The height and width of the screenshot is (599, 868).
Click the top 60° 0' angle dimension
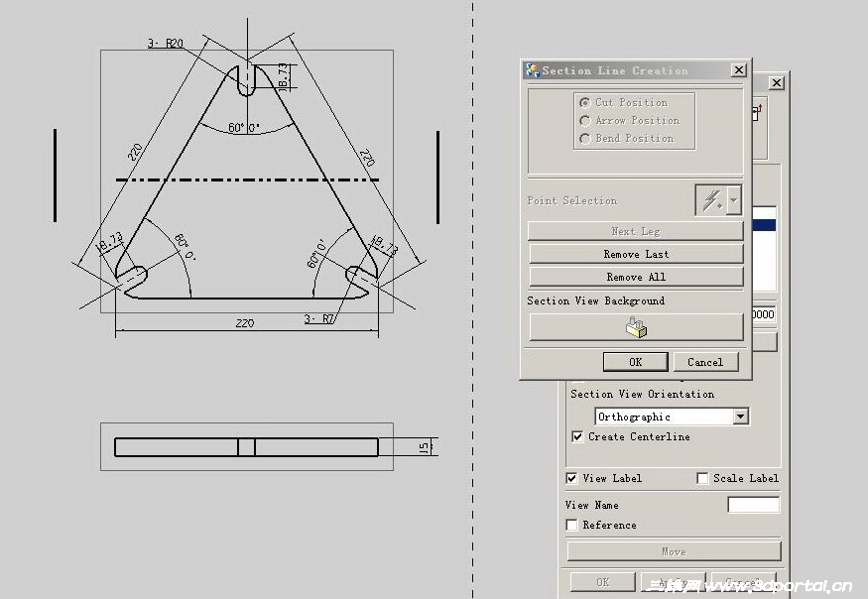244,128
